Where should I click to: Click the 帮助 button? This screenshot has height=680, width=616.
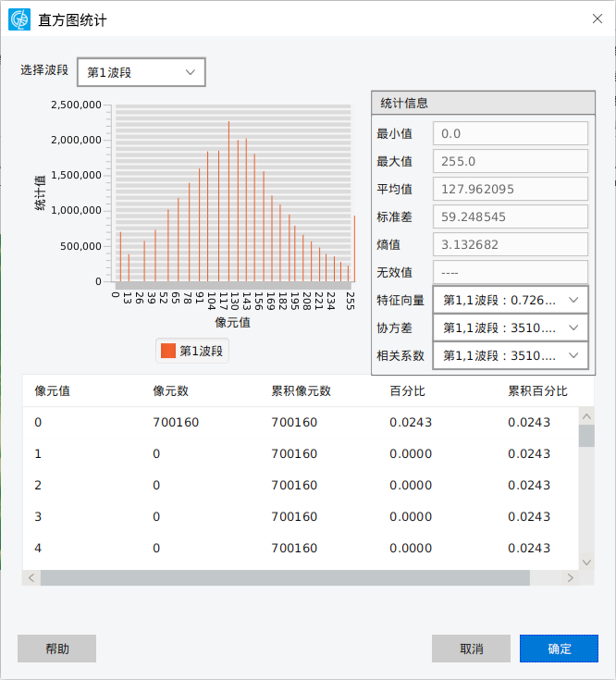tap(56, 649)
